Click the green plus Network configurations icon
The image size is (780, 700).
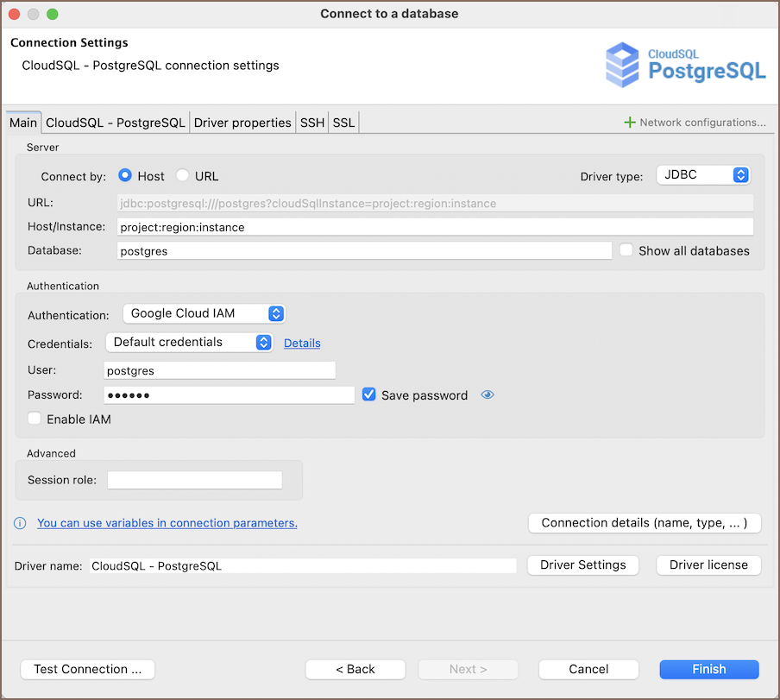click(630, 123)
